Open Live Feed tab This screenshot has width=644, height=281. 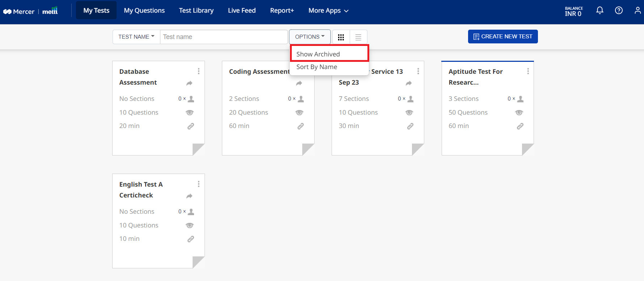[242, 10]
